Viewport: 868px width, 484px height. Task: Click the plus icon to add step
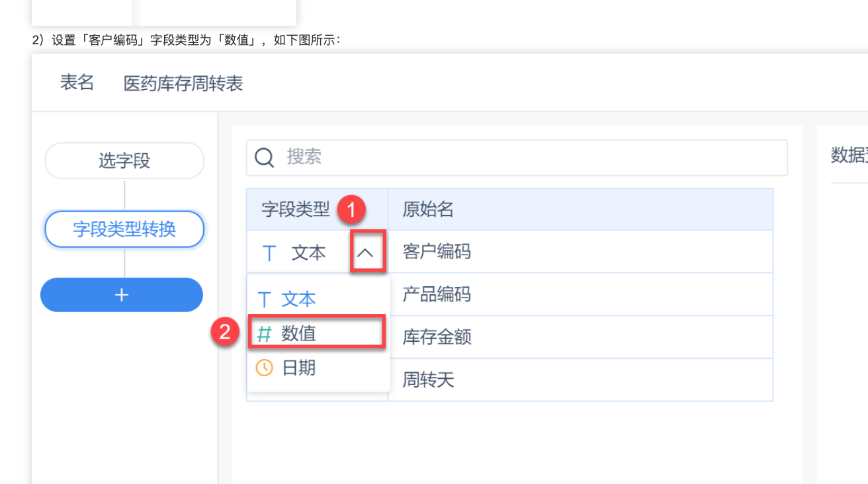pyautogui.click(x=122, y=295)
